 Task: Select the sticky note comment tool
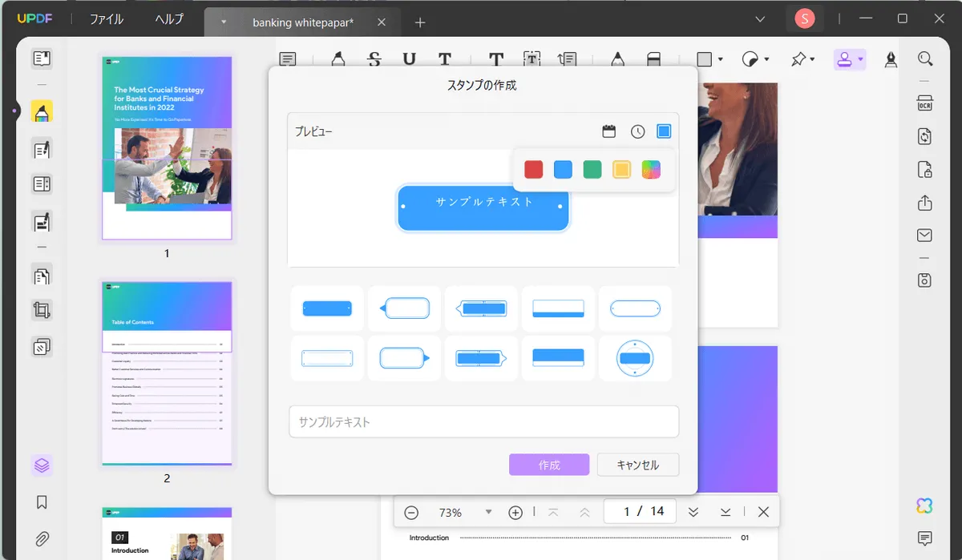(x=288, y=59)
